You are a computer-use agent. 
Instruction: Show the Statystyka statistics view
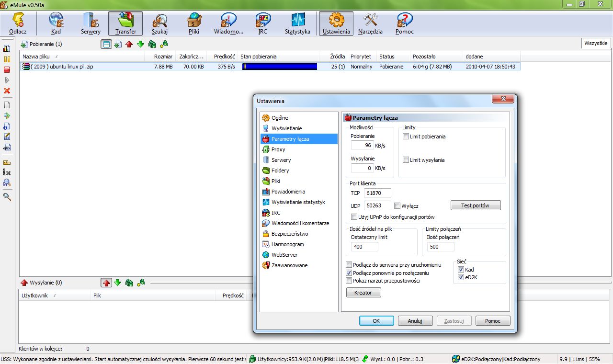(298, 23)
